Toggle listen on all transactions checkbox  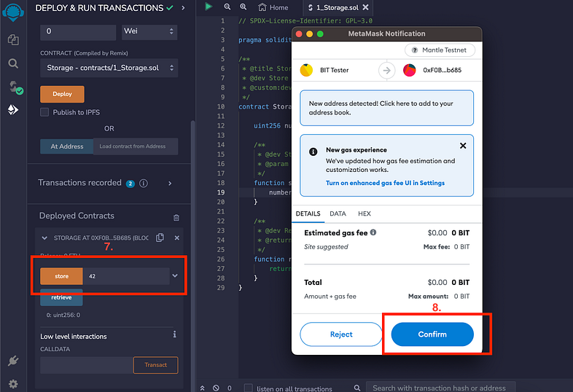coord(248,388)
